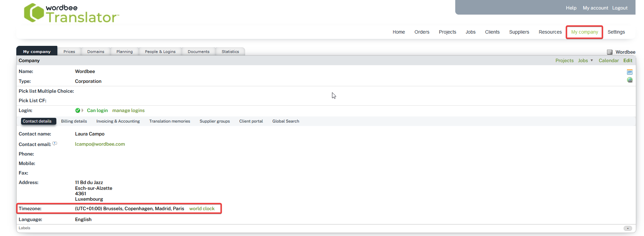Image resolution: width=644 pixels, height=236 pixels.
Task: Click the Wordbee Translator logo
Action: tap(71, 14)
